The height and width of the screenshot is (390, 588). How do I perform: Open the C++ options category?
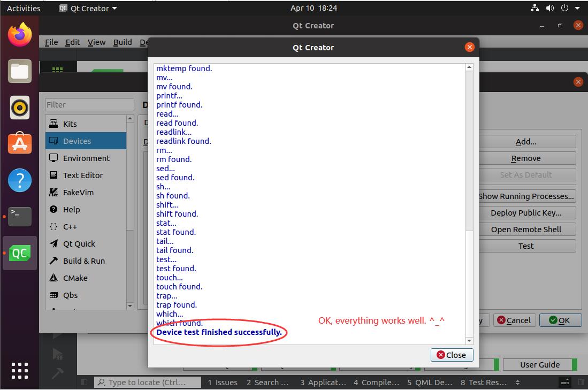tap(86, 226)
